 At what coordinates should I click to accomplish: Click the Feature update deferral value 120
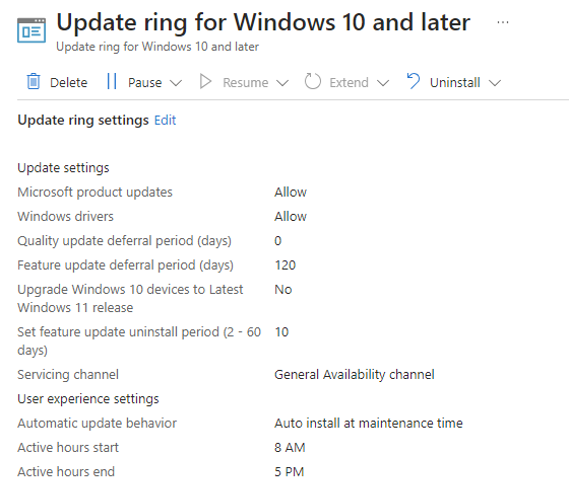(285, 265)
